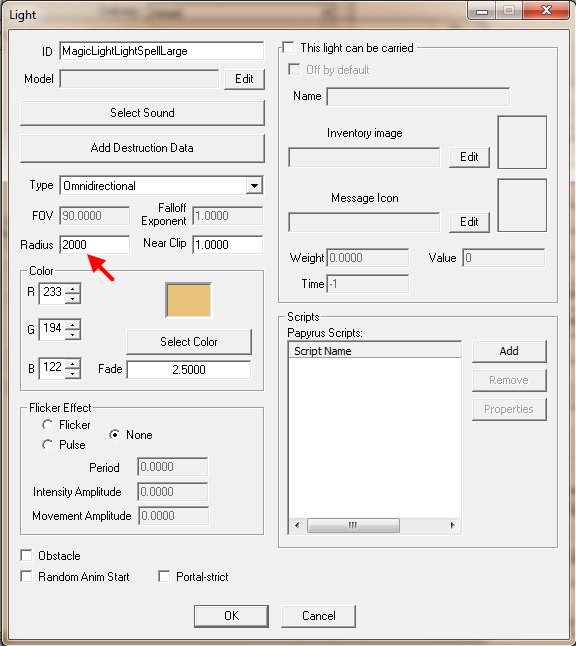Add a Papyrus script
The height and width of the screenshot is (646, 576).
click(x=509, y=351)
